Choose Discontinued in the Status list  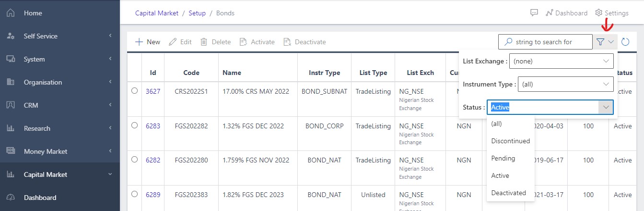tap(511, 141)
